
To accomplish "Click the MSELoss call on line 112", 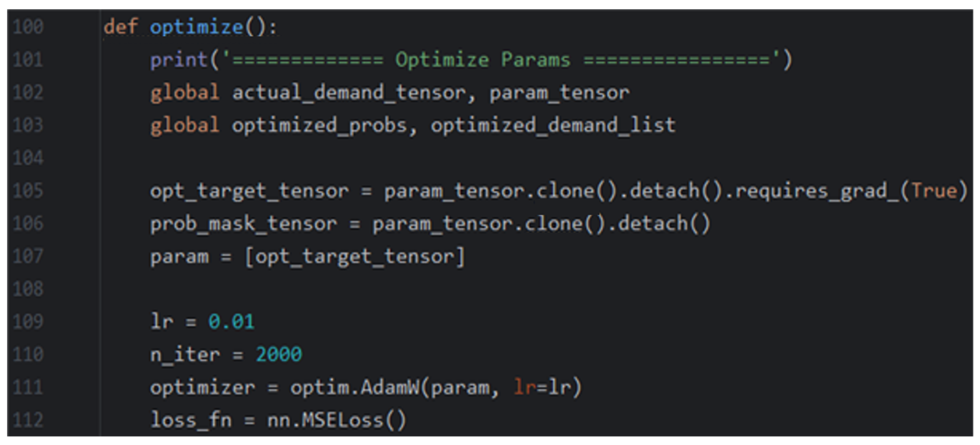I will (x=342, y=420).
